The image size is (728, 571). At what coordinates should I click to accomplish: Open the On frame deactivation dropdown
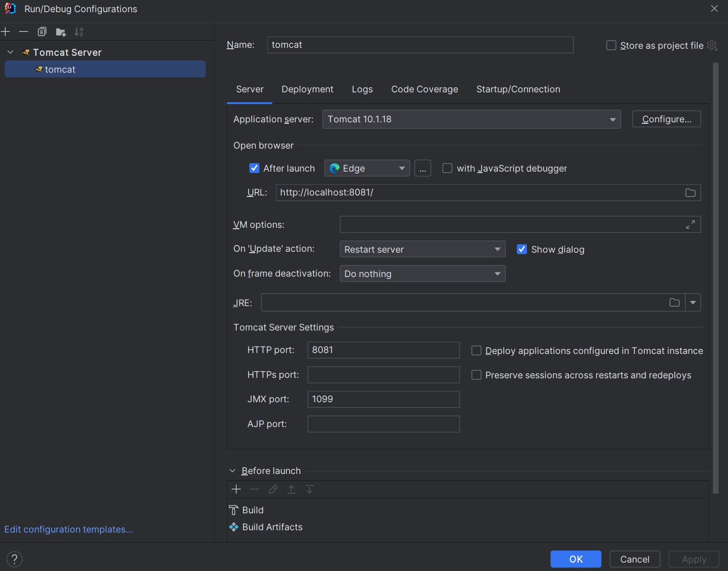pyautogui.click(x=423, y=274)
